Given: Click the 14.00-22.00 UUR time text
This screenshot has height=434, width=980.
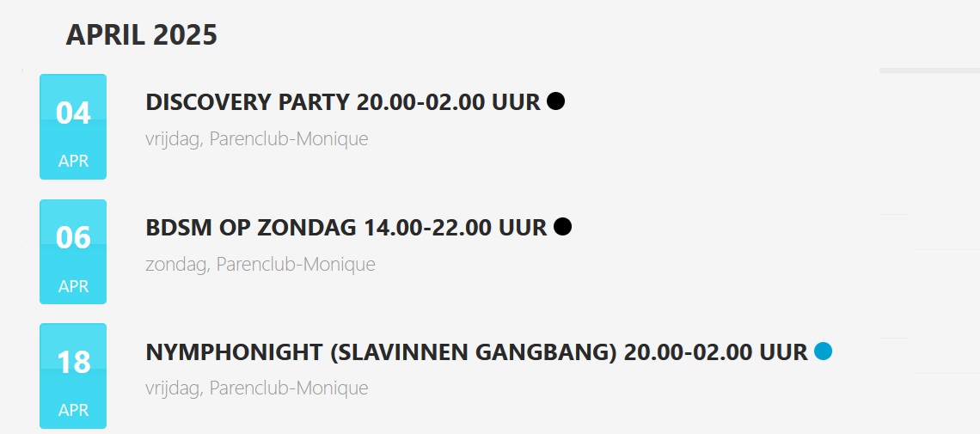Looking at the screenshot, I should (x=456, y=228).
